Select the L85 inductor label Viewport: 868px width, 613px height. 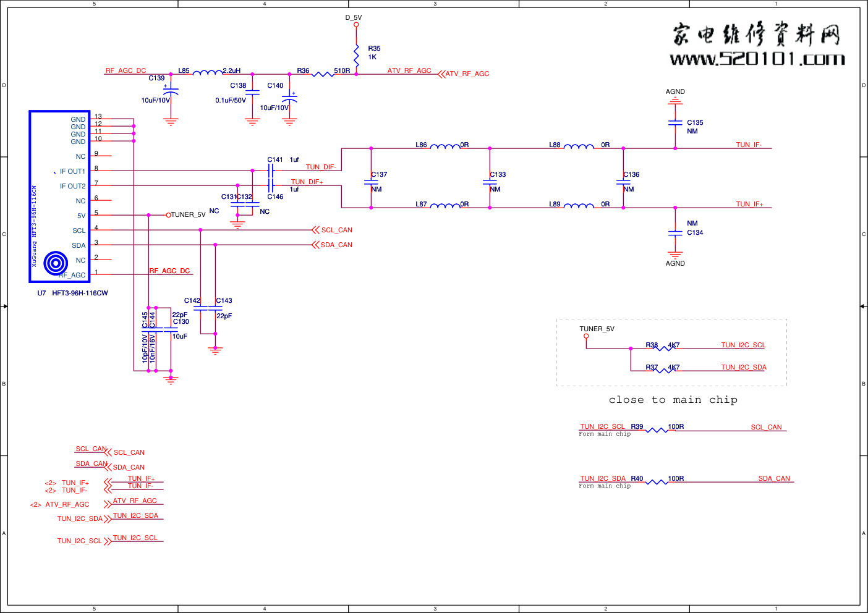(x=184, y=70)
